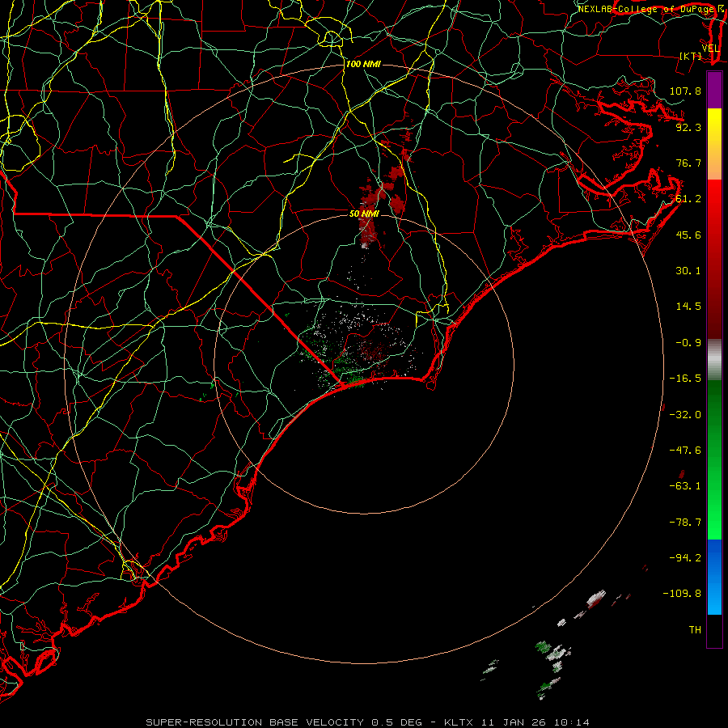The width and height of the screenshot is (728, 728).
Task: Click the gray near-zero segment of the color bar
Action: (x=714, y=360)
